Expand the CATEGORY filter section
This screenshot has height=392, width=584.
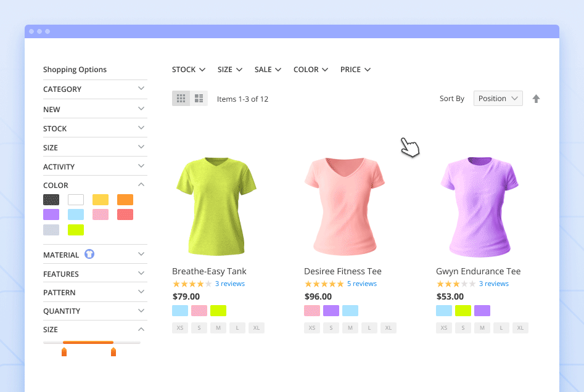94,89
